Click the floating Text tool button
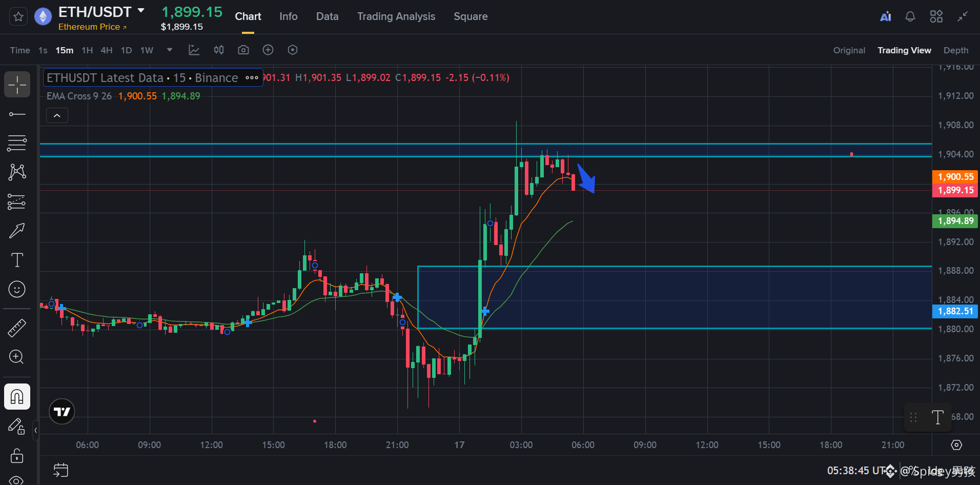This screenshot has width=980, height=485. pos(938,417)
